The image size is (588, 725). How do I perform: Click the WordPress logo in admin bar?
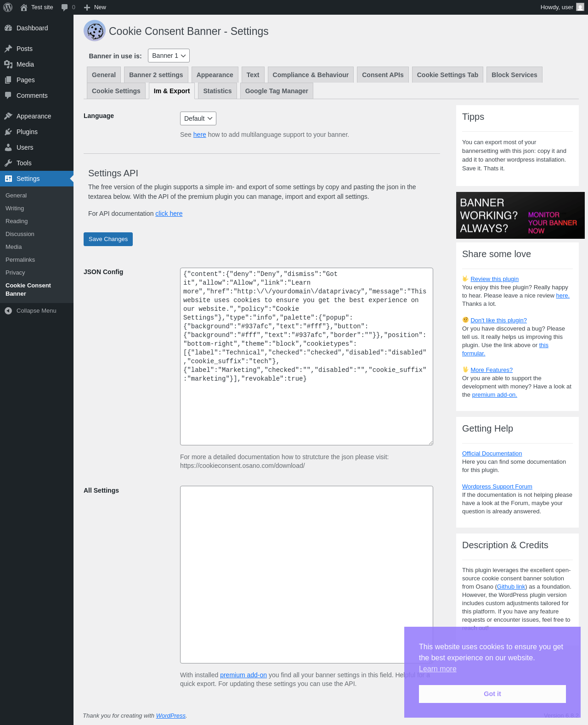8,7
